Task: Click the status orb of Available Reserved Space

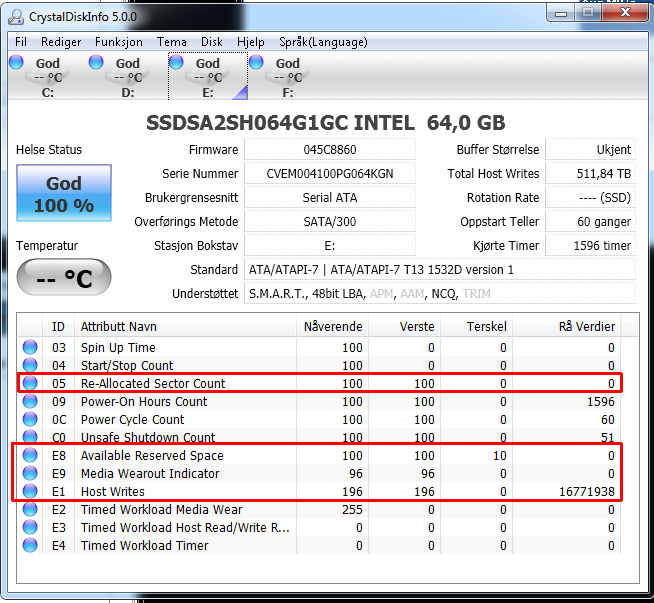Action: [x=30, y=455]
